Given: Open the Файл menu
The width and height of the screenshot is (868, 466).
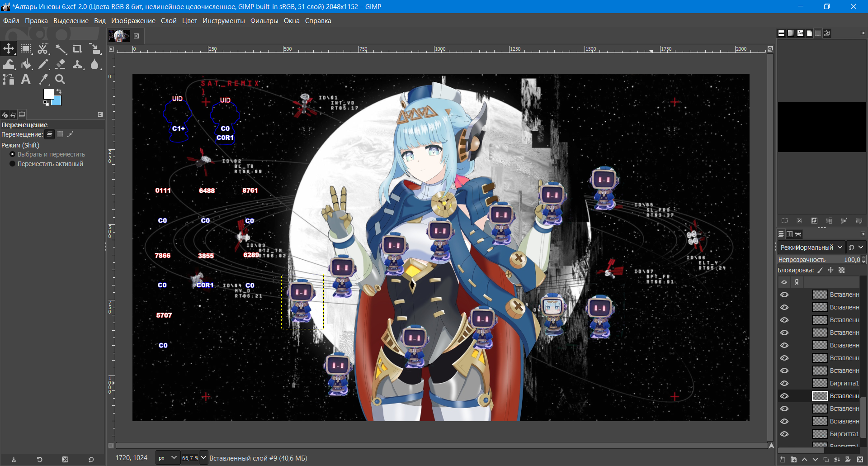Looking at the screenshot, I should pyautogui.click(x=11, y=21).
